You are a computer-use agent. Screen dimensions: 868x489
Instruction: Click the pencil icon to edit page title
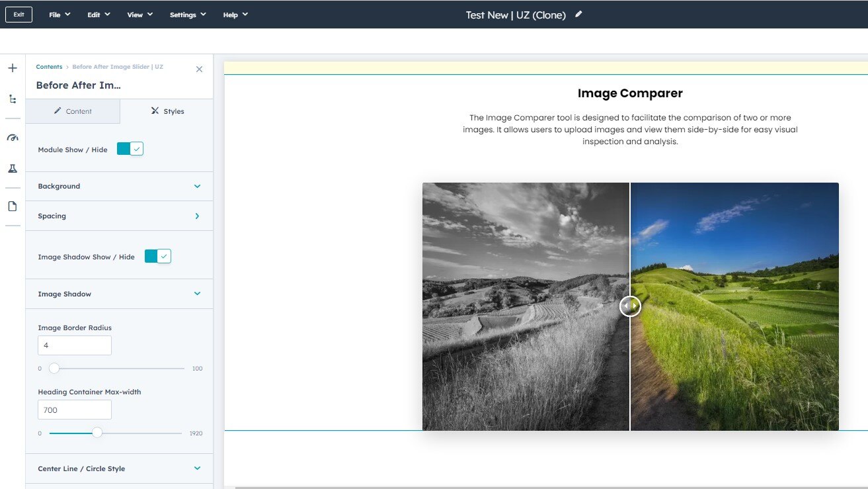[578, 14]
